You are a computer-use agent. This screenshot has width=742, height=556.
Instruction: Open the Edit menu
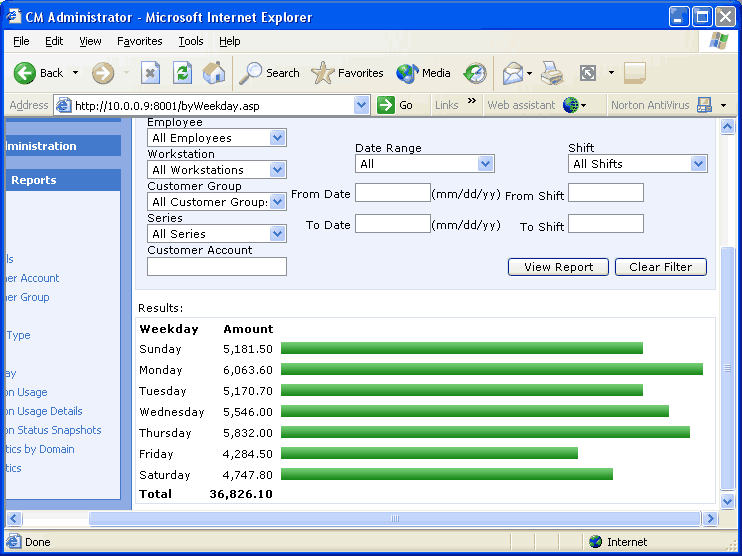[54, 41]
